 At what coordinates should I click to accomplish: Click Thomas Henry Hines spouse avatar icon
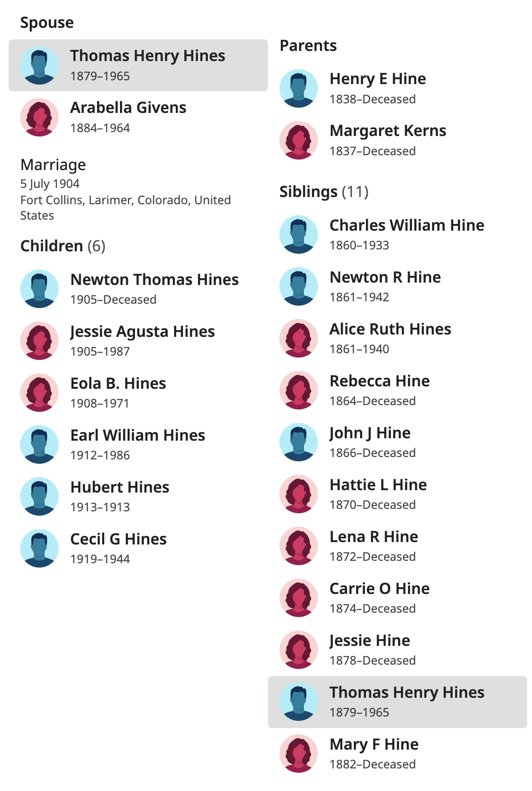[39, 65]
